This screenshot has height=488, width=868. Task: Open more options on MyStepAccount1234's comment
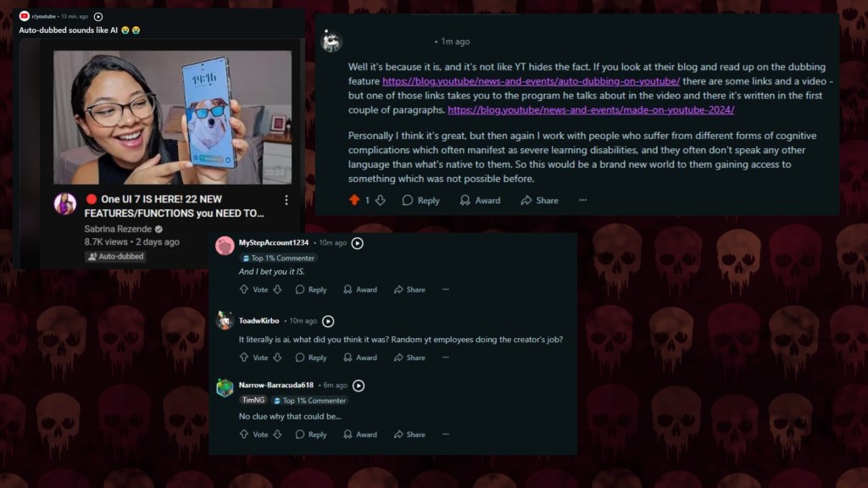(x=446, y=290)
